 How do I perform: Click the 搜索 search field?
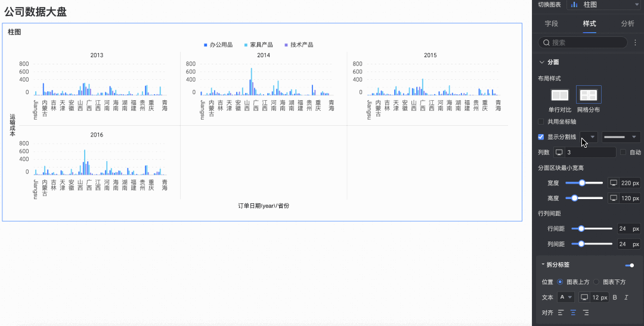pyautogui.click(x=583, y=42)
